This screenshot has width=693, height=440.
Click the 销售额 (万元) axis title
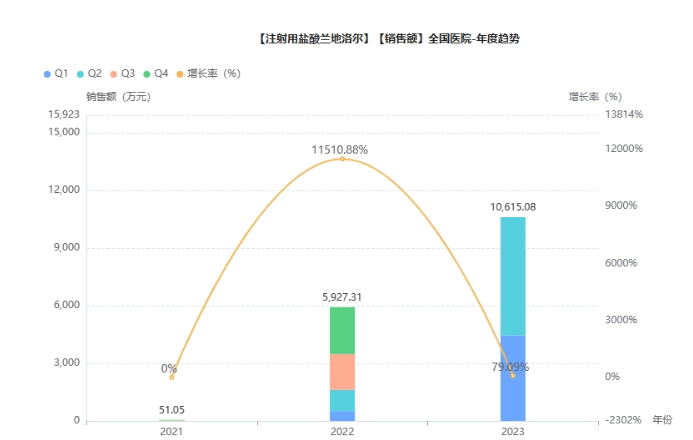(118, 97)
